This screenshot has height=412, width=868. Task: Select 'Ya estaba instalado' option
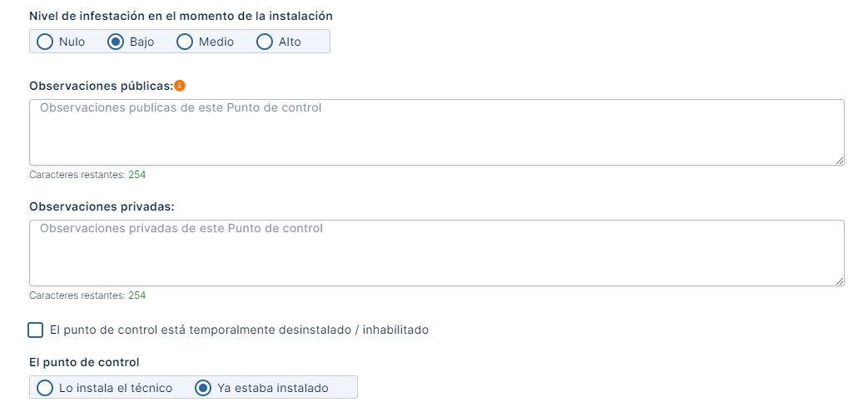coord(203,388)
